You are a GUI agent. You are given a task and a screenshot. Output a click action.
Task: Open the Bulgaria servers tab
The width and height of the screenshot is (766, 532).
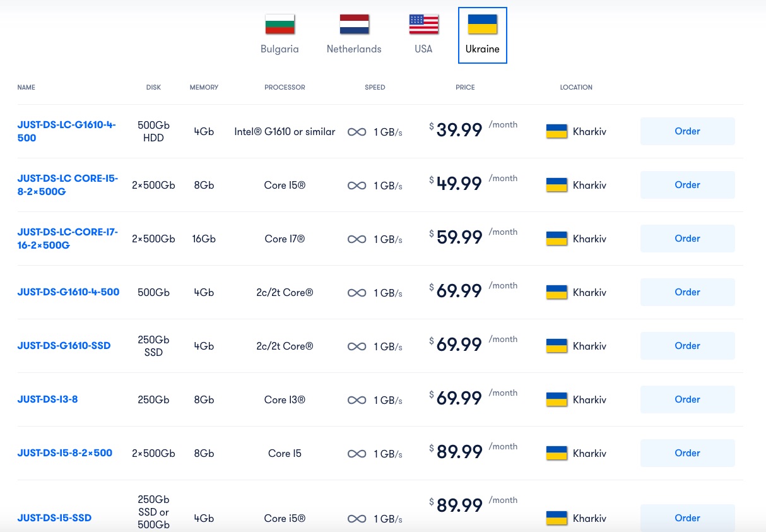point(280,36)
